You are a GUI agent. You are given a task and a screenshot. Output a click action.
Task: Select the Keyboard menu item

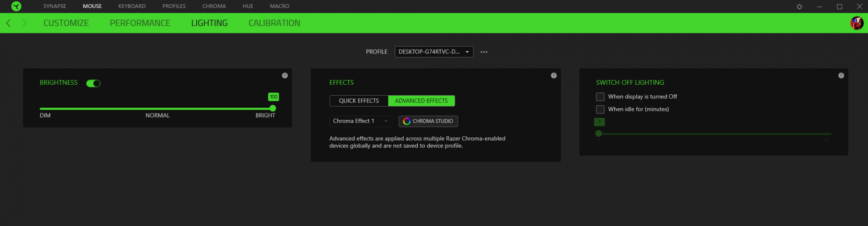pyautogui.click(x=132, y=6)
